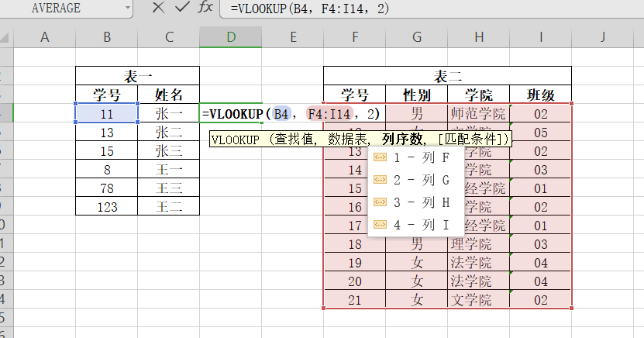Select the cell with name 张一
Viewport: 644px width, 338px height.
click(x=169, y=113)
